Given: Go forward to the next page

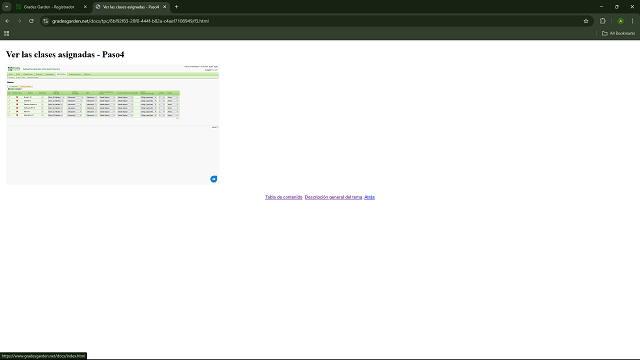Looking at the screenshot, I should pos(19,21).
